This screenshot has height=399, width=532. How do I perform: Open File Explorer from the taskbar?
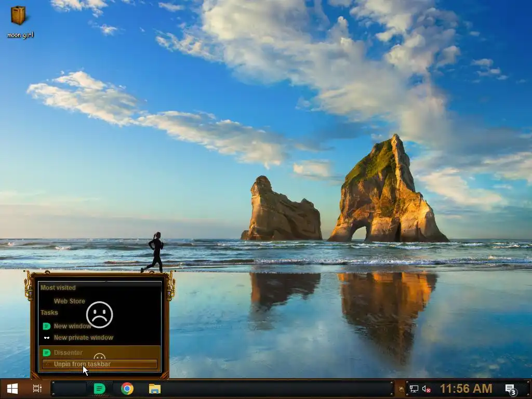tap(155, 389)
